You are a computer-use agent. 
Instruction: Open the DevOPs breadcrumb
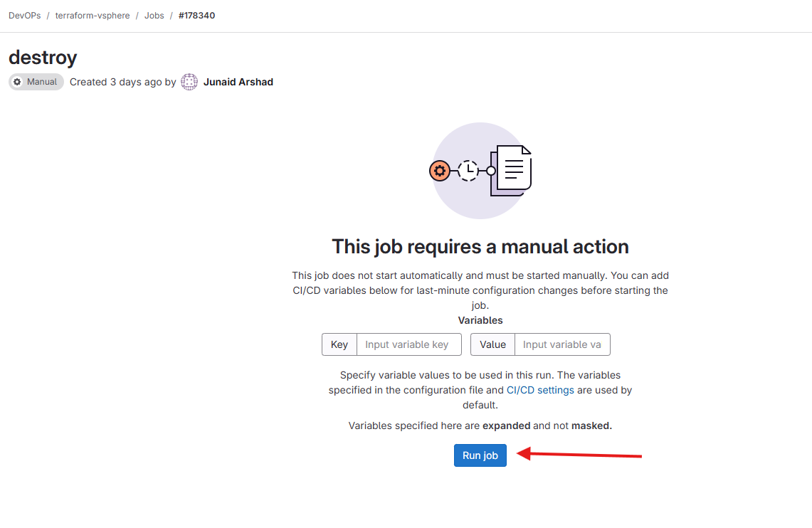24,16
